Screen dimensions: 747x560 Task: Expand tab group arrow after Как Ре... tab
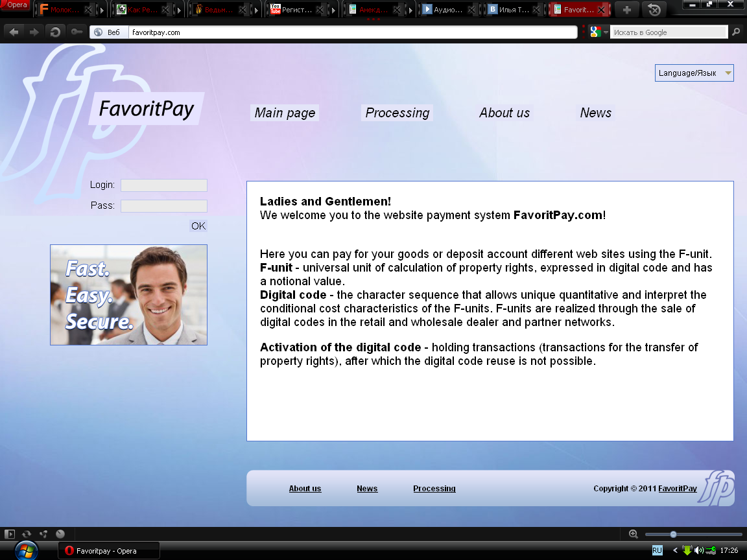(x=179, y=10)
